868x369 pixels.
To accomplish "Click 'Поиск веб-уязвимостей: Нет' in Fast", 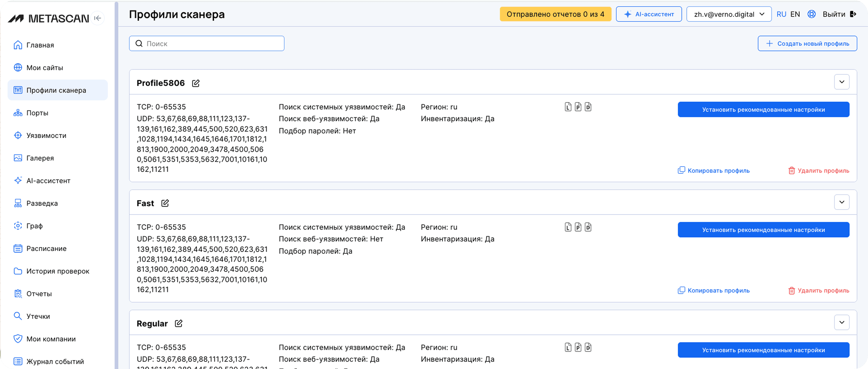I will pyautogui.click(x=330, y=239).
